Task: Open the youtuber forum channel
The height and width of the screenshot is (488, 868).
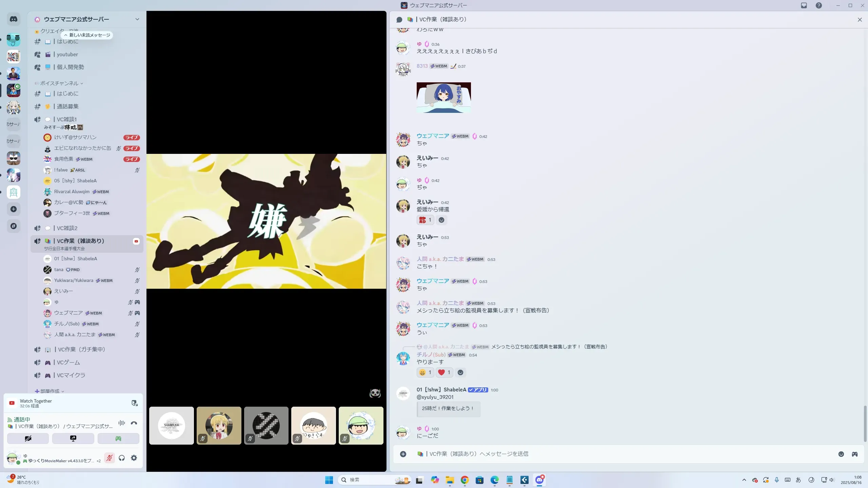Action: [67, 54]
